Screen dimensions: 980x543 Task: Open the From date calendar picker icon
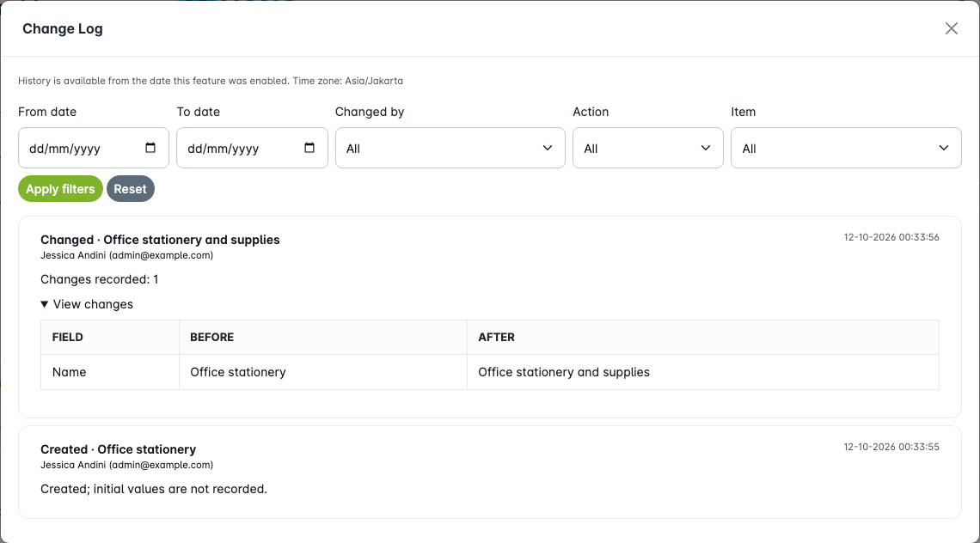point(150,148)
